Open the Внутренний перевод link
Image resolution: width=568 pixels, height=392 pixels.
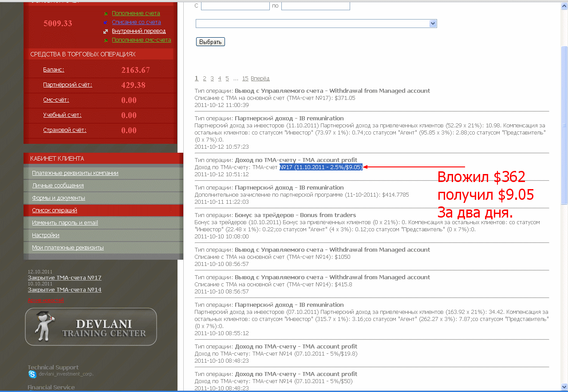[x=139, y=31]
